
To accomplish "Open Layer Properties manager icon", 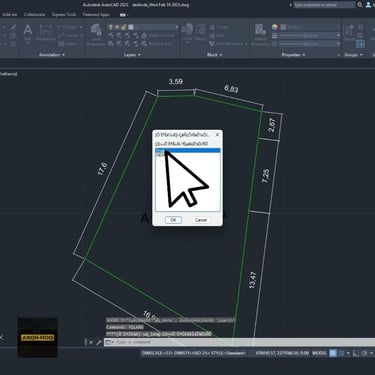I will click(96, 35).
